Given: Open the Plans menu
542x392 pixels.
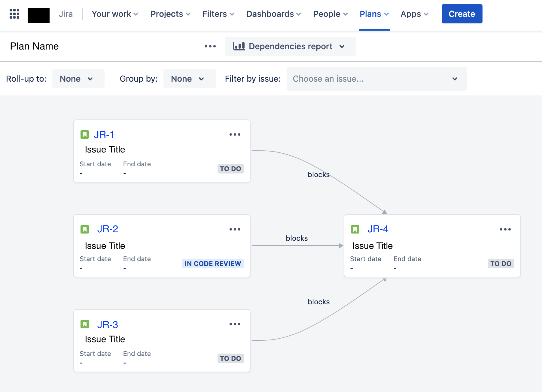Looking at the screenshot, I should pos(374,14).
